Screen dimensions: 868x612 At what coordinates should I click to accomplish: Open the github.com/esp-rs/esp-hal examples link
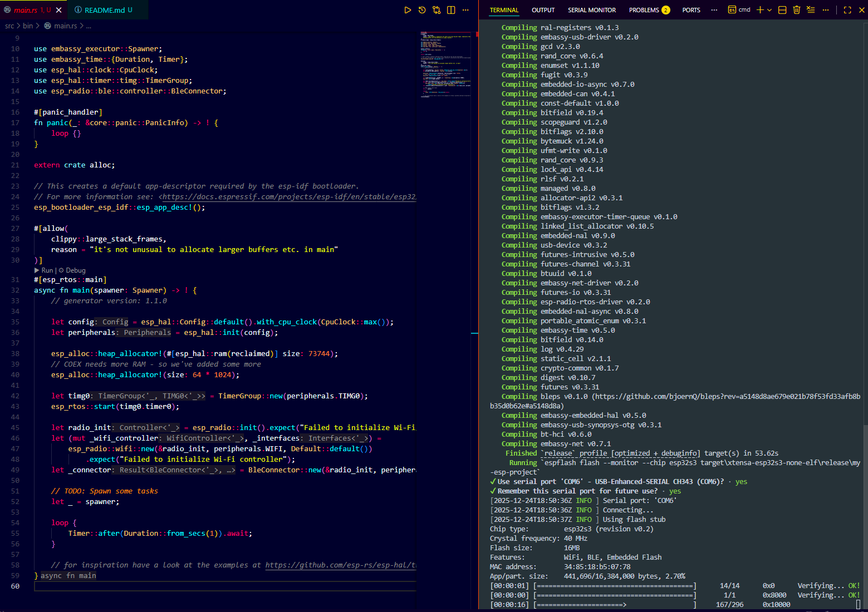(x=341, y=565)
